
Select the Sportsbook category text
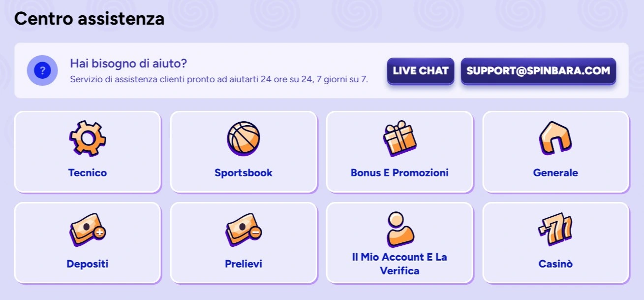(x=244, y=173)
